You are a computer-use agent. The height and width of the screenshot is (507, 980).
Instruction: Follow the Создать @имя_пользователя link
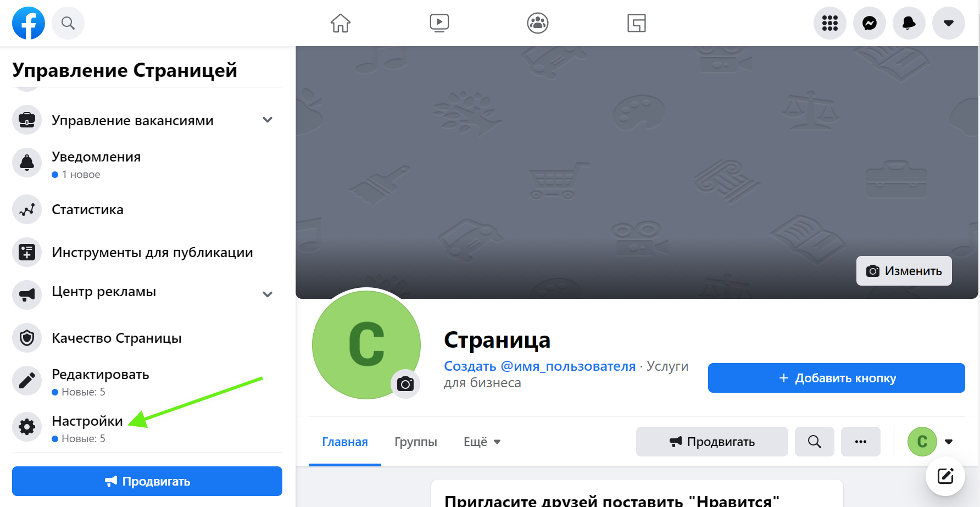click(x=539, y=366)
